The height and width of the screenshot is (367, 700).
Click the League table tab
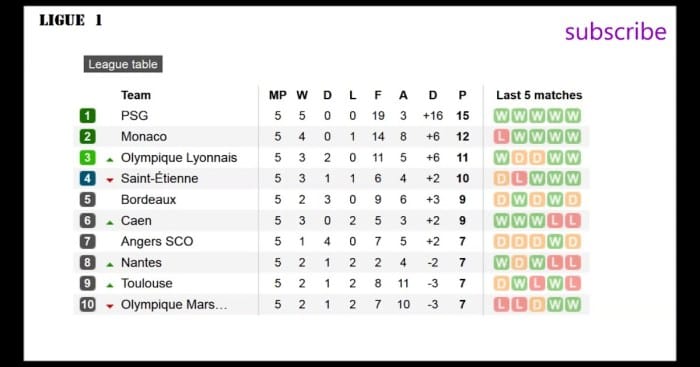pyautogui.click(x=123, y=64)
